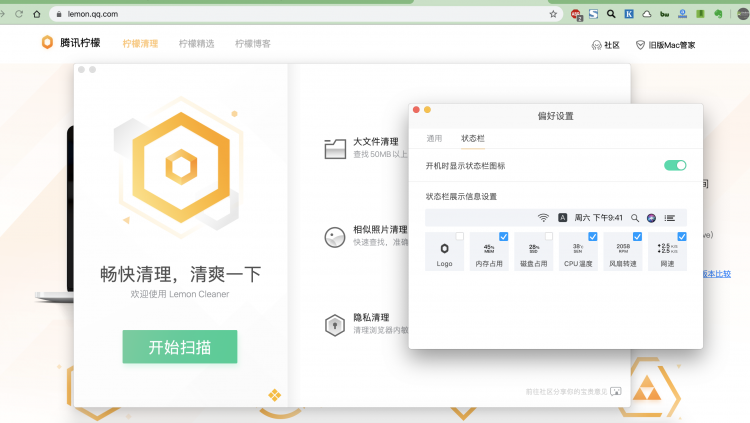Click the blue 版本比较 link

717,274
